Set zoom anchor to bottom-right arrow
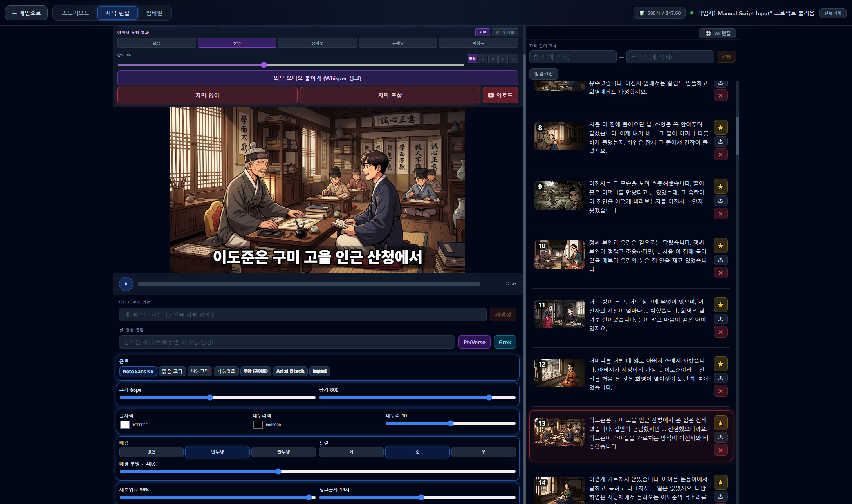This screenshot has width=852, height=504. pyautogui.click(x=513, y=59)
